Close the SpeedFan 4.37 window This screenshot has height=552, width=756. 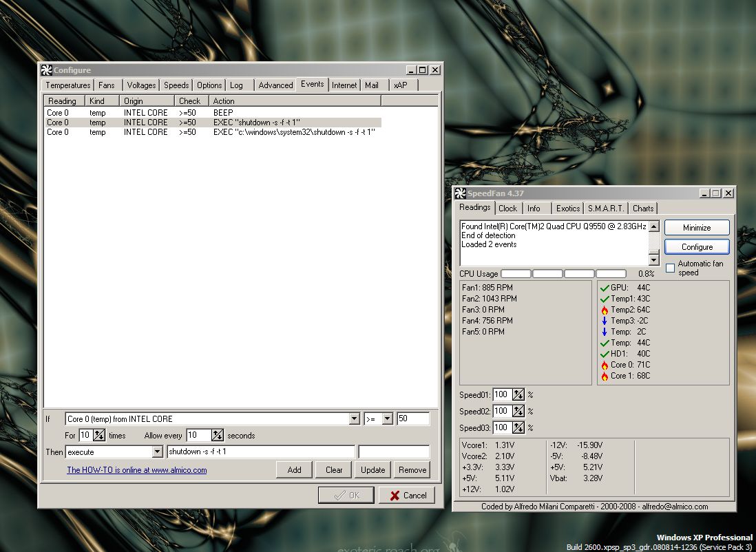[728, 193]
